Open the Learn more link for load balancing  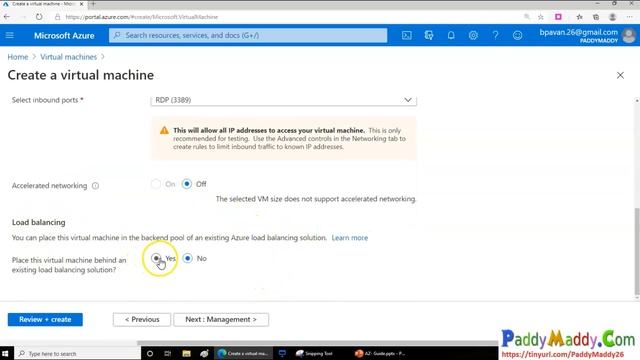point(349,238)
